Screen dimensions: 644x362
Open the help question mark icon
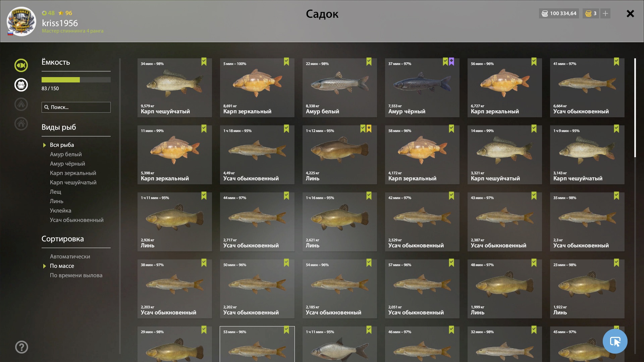pos(21,347)
